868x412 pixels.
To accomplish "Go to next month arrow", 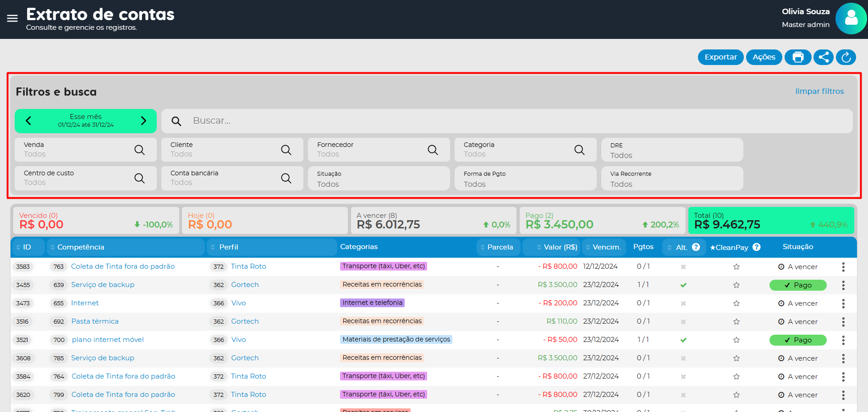I will (x=143, y=121).
